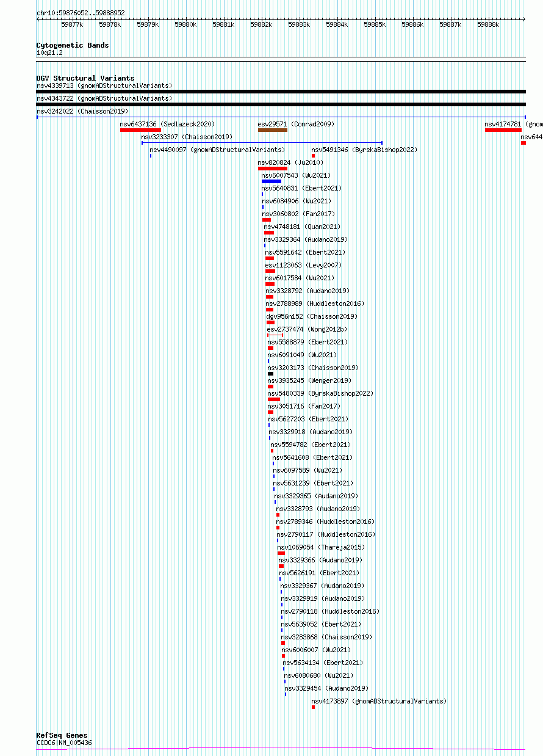Image resolution: width=543 pixels, height=756 pixels.
Task: Select nsv3283868 (Chaisson2019) label
Action: pyautogui.click(x=326, y=637)
